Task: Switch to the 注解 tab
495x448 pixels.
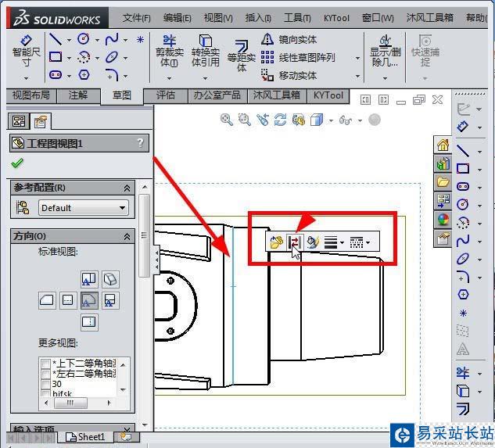Action: pyautogui.click(x=78, y=95)
